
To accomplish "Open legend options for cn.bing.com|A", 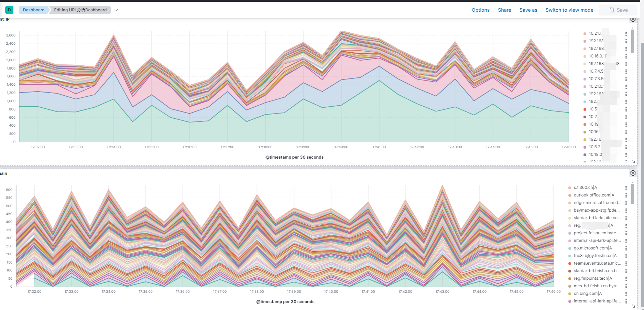I will click(x=626, y=293).
